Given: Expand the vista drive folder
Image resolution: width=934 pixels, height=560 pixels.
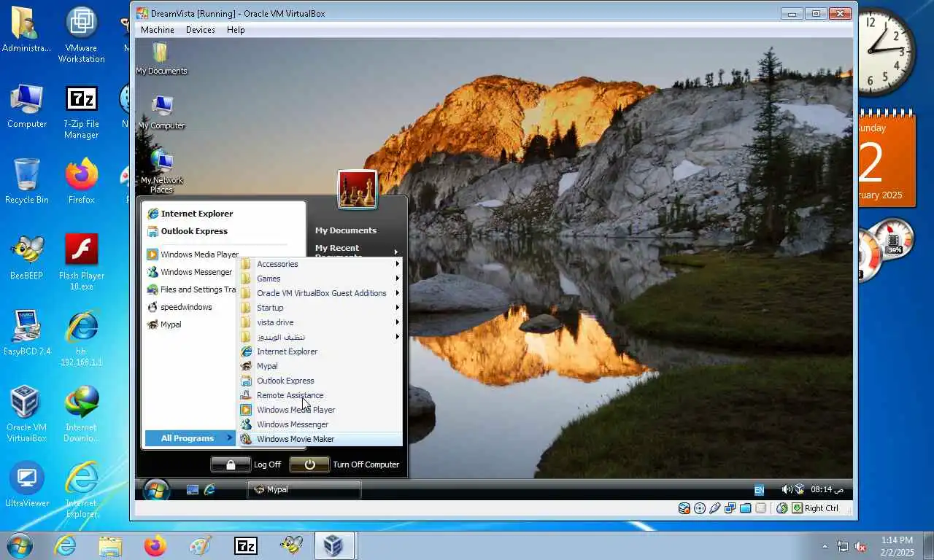Looking at the screenshot, I should tap(320, 322).
